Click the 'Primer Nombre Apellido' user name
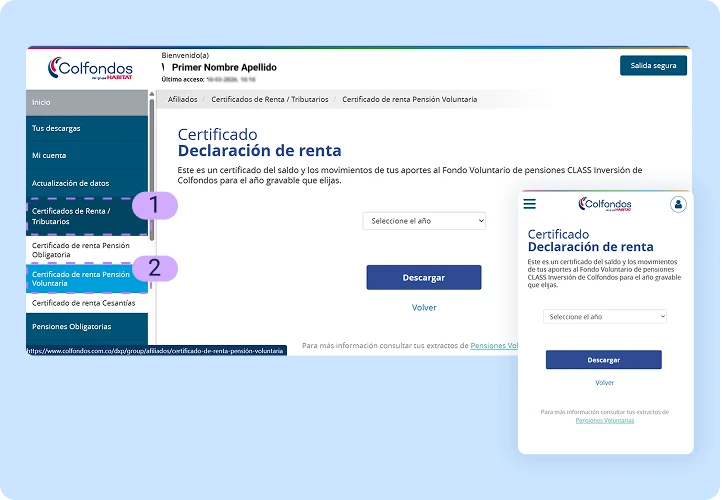The image size is (724, 500). [x=224, y=67]
